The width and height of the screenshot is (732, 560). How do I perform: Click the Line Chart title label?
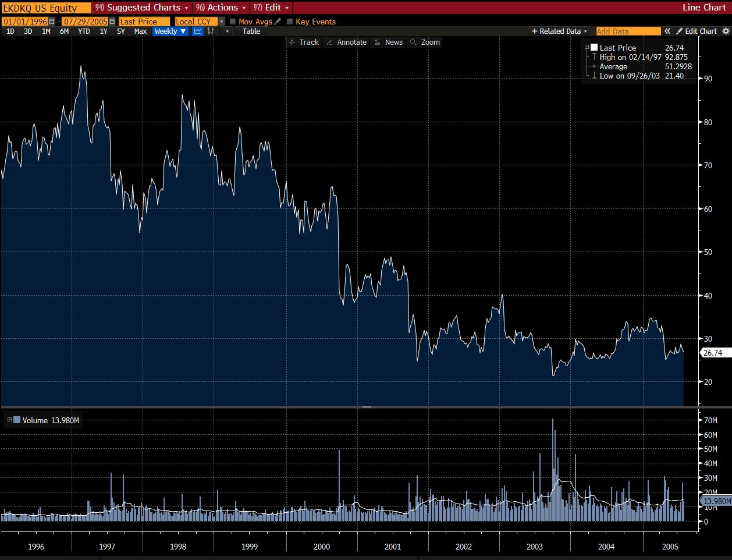(x=704, y=8)
